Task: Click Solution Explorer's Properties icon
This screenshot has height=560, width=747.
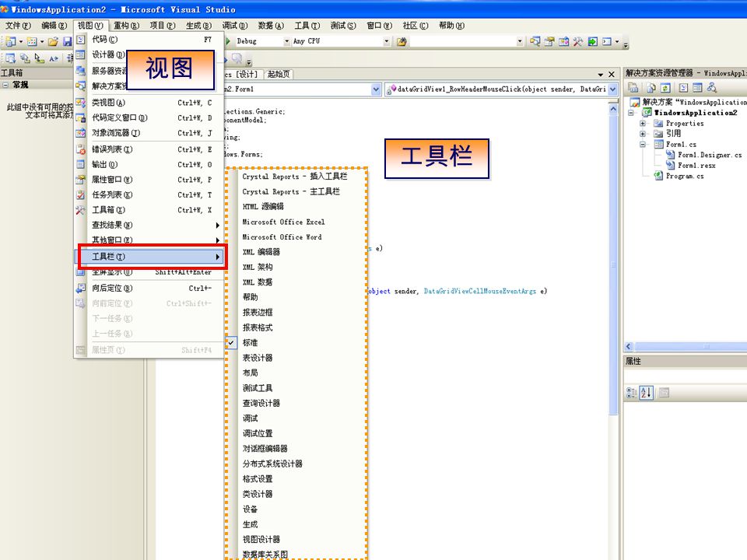Action: 633,88
